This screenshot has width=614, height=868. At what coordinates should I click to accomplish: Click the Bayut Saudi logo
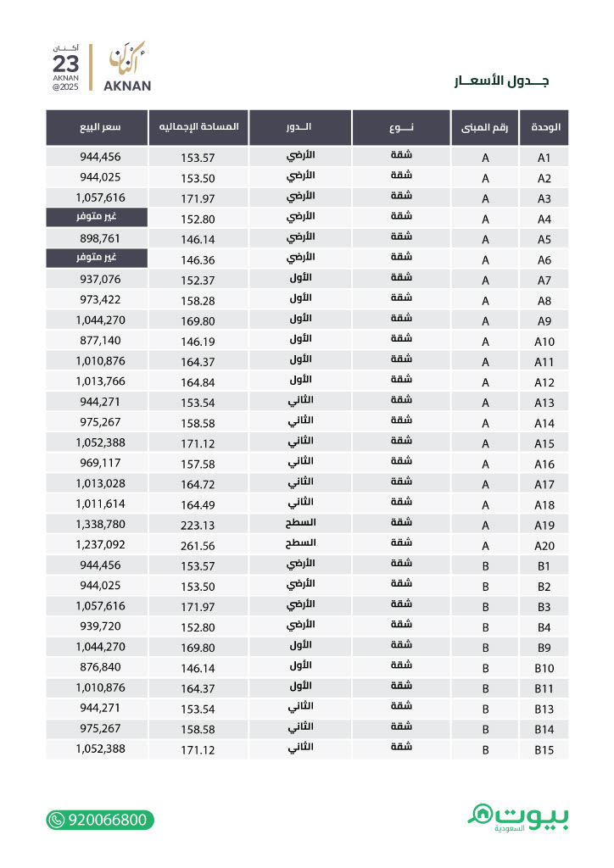click(518, 818)
